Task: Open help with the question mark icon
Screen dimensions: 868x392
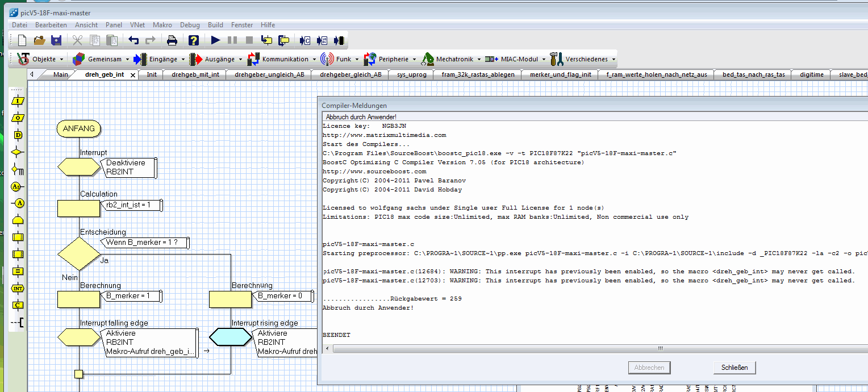Action: pyautogui.click(x=194, y=40)
